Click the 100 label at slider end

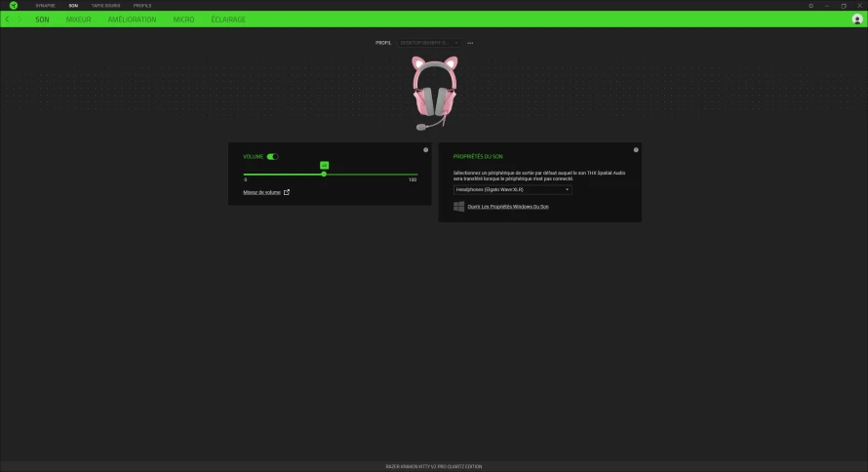coord(413,179)
